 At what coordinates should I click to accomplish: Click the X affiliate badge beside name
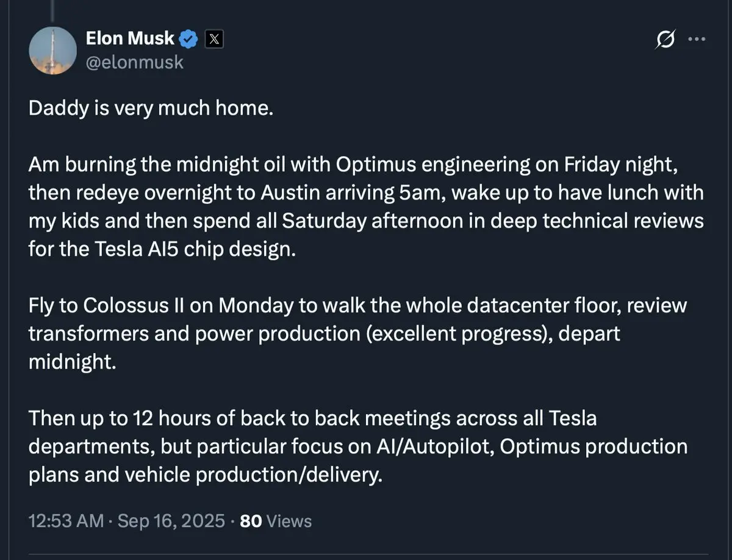[x=213, y=40]
